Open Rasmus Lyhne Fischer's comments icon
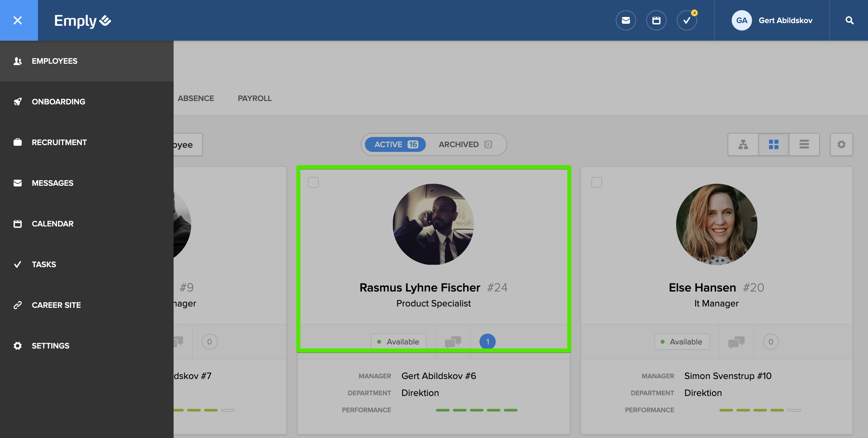The width and height of the screenshot is (868, 438). [453, 342]
